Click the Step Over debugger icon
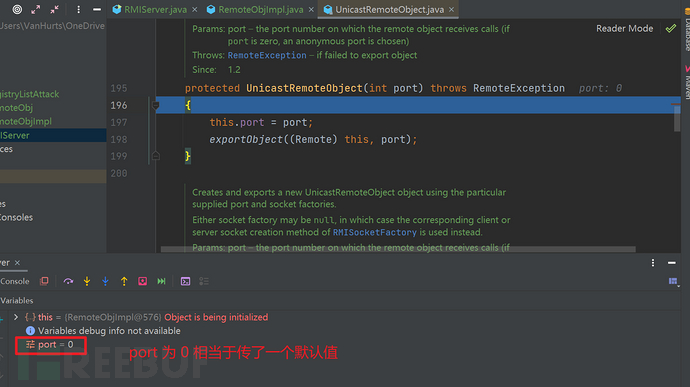Image resolution: width=690 pixels, height=387 pixels. pyautogui.click(x=68, y=281)
